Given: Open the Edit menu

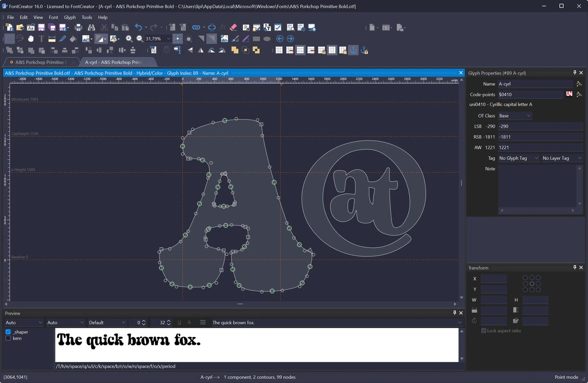Looking at the screenshot, I should tap(24, 17).
